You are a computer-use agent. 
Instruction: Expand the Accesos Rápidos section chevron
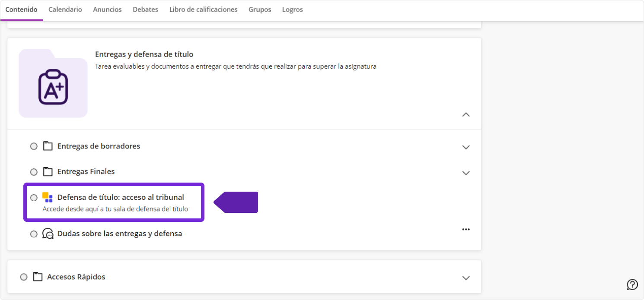click(x=465, y=278)
